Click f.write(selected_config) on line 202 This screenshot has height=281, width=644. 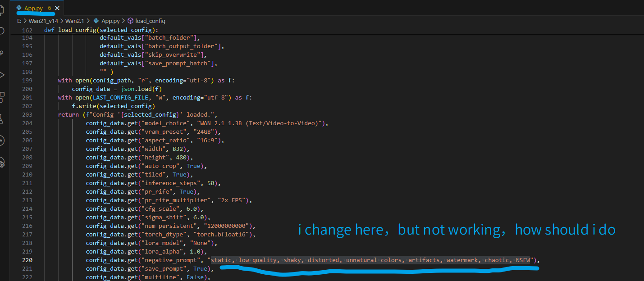pyautogui.click(x=114, y=106)
